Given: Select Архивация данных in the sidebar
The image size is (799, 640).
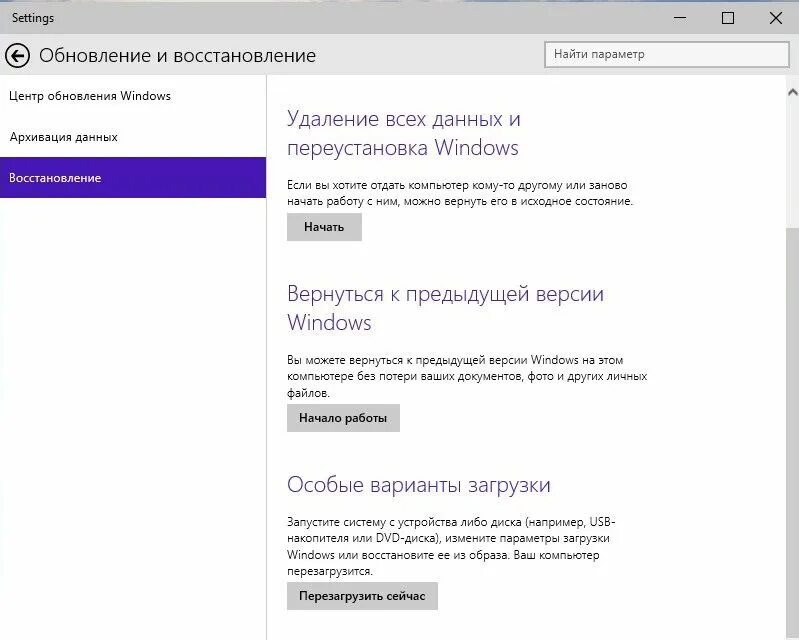Looking at the screenshot, I should pos(133,137).
